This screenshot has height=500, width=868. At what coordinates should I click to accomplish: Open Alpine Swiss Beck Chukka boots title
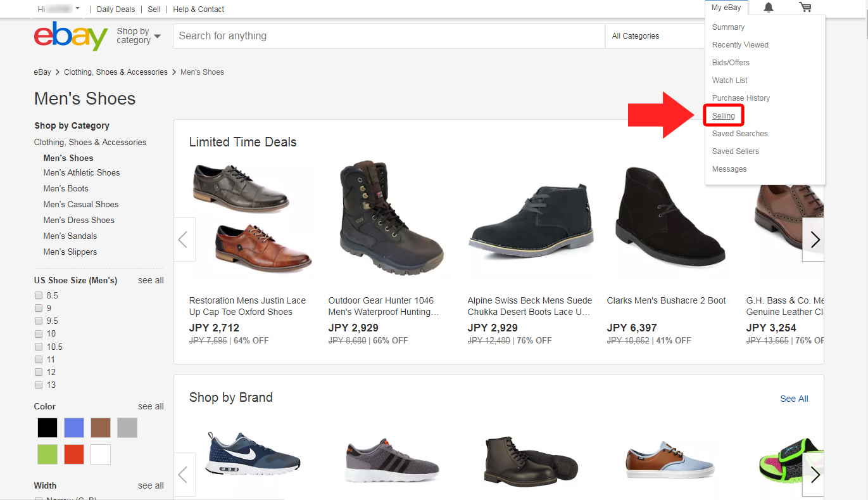pos(530,306)
